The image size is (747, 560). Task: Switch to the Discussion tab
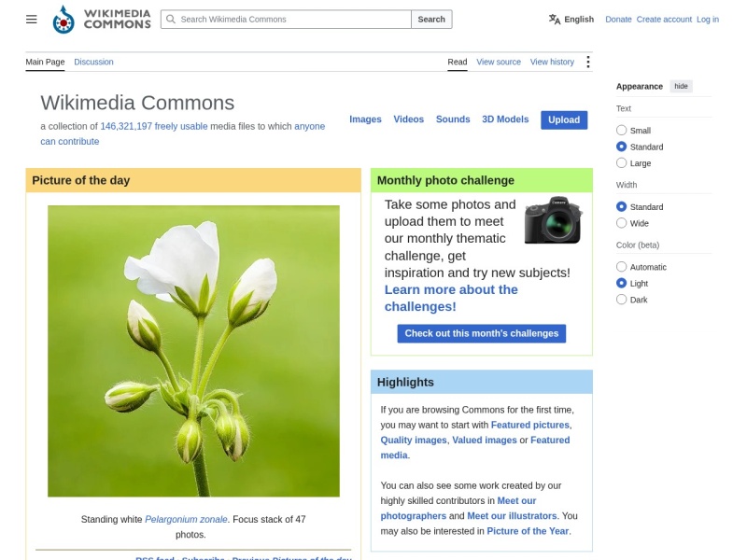tap(94, 62)
